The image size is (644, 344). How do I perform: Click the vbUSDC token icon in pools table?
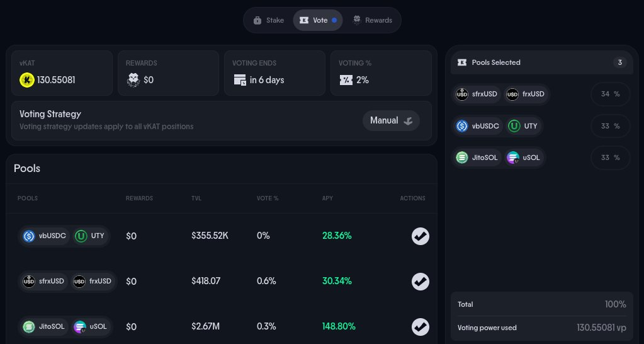point(28,236)
